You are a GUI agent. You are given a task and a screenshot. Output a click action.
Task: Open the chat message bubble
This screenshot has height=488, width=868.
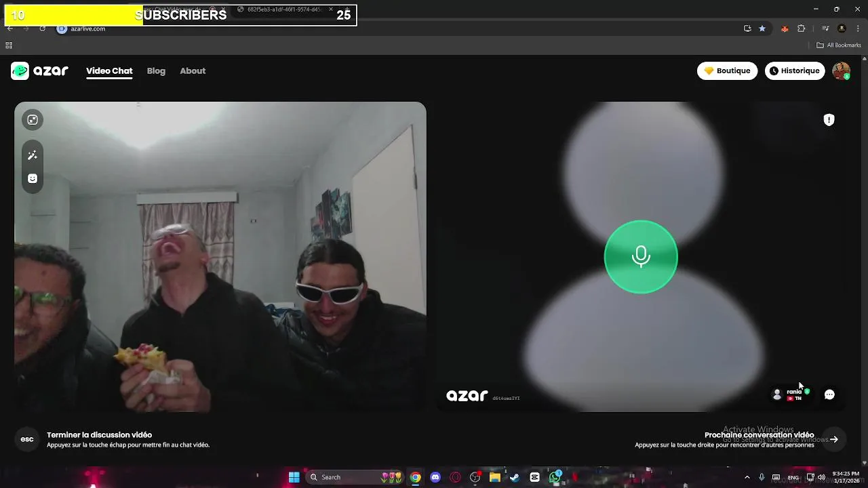829,394
